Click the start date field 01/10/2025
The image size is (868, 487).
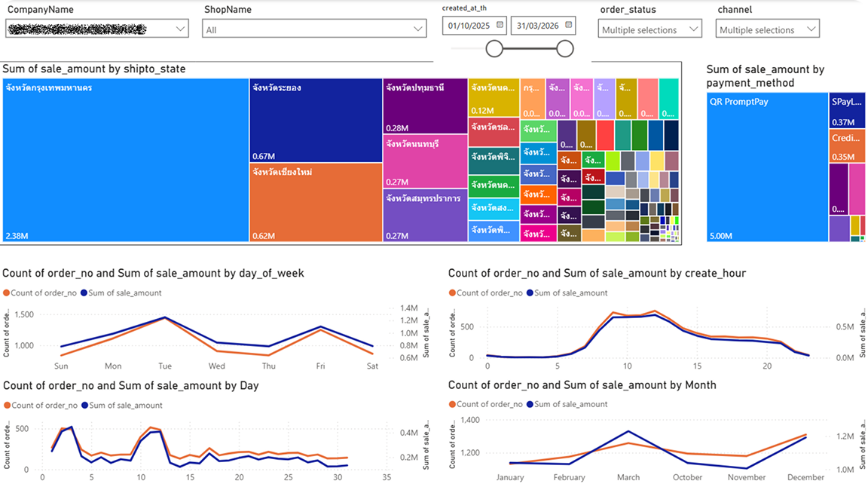(x=475, y=26)
